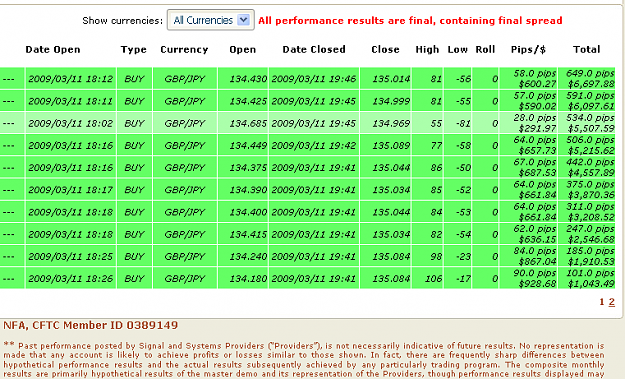
Task: Click total value $3,870.36
Action: coord(591,195)
